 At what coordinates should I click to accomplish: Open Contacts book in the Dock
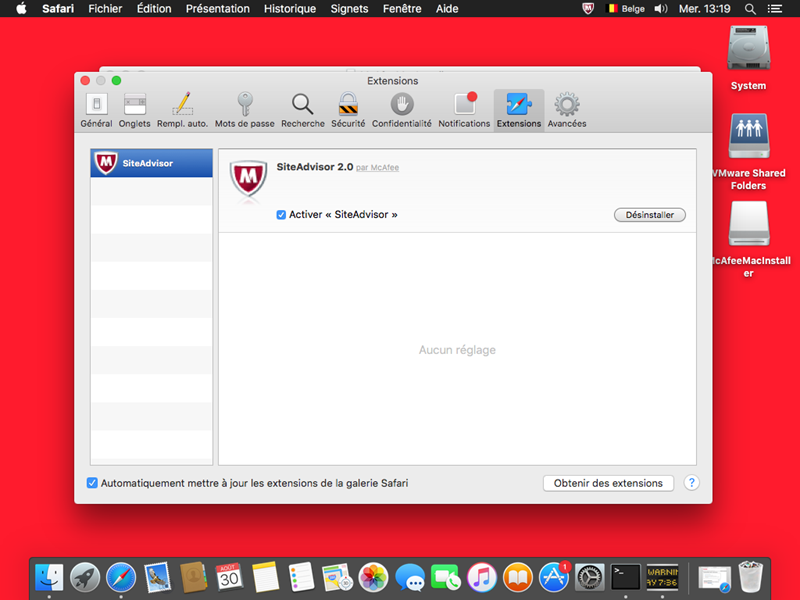(x=193, y=578)
